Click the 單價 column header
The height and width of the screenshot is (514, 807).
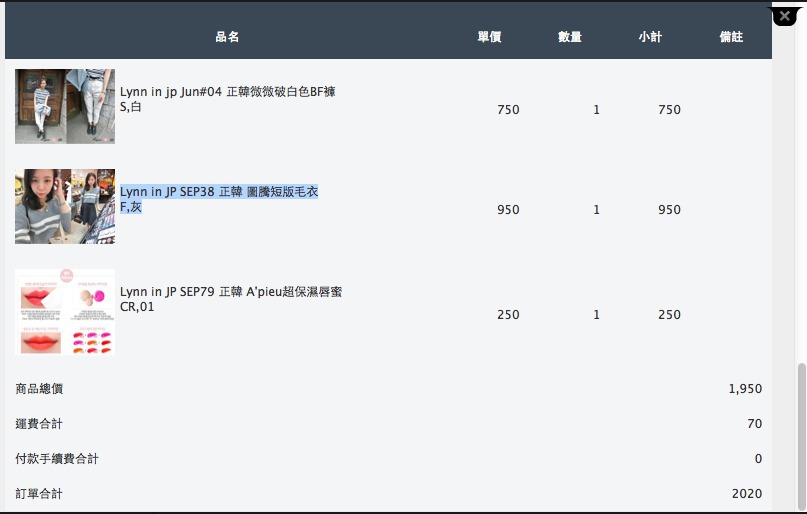point(489,37)
